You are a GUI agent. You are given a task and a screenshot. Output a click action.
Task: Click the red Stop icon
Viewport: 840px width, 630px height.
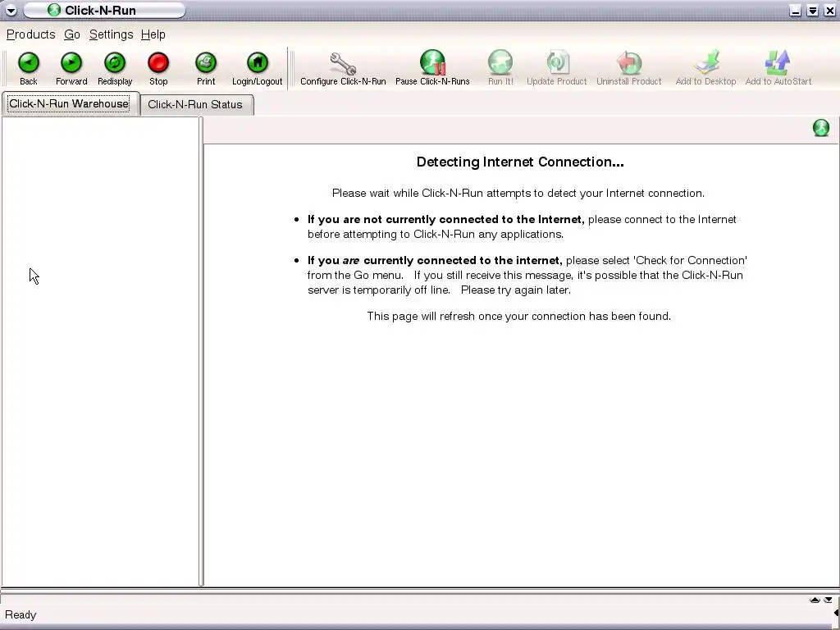pyautogui.click(x=158, y=63)
